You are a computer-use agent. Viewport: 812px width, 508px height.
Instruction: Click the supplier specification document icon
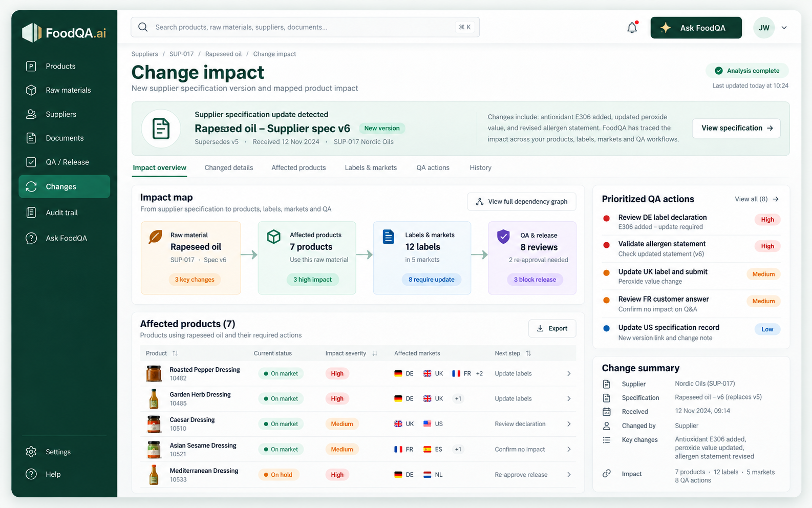pyautogui.click(x=161, y=129)
